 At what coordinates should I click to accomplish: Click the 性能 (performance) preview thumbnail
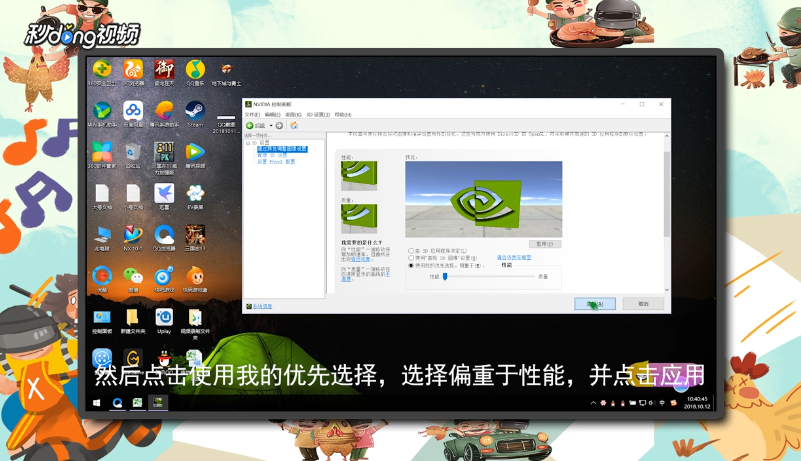pos(359,175)
